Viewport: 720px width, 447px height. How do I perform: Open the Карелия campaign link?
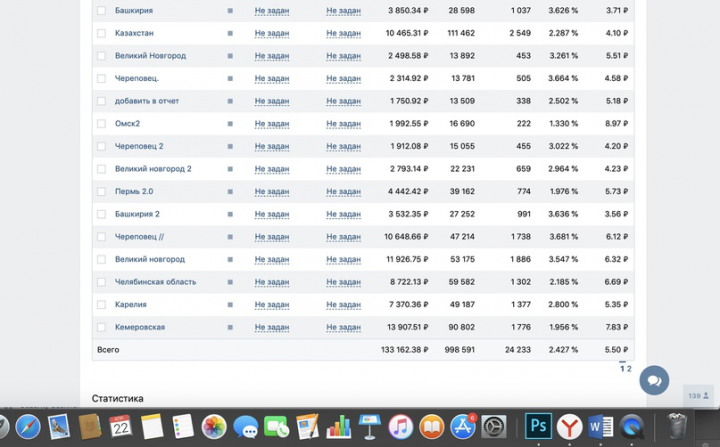[130, 305]
